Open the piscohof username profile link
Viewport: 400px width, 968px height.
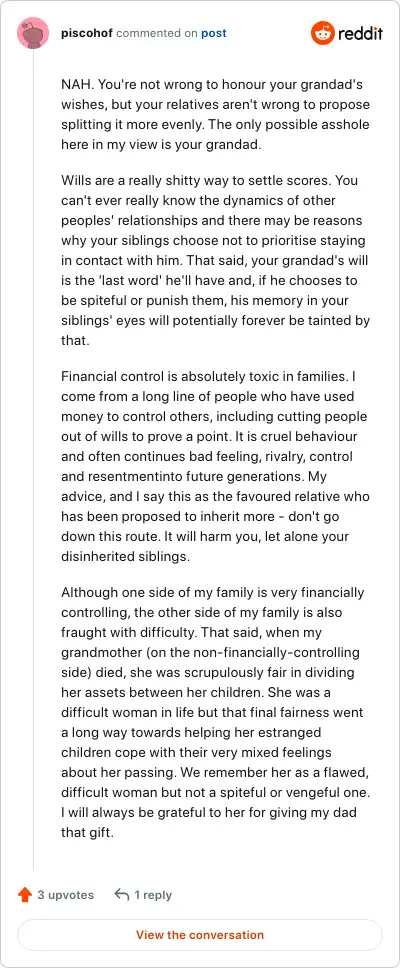(x=87, y=33)
